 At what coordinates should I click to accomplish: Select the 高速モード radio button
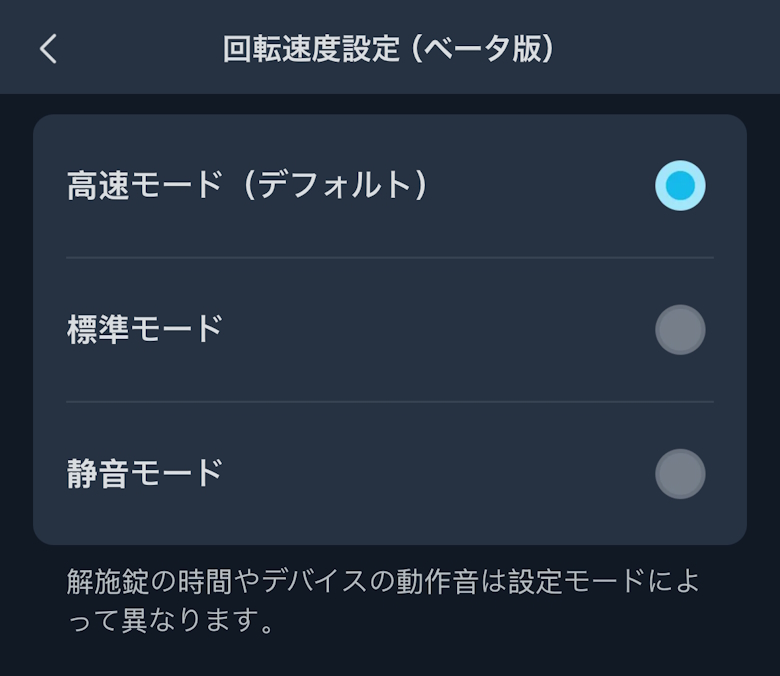tap(680, 186)
